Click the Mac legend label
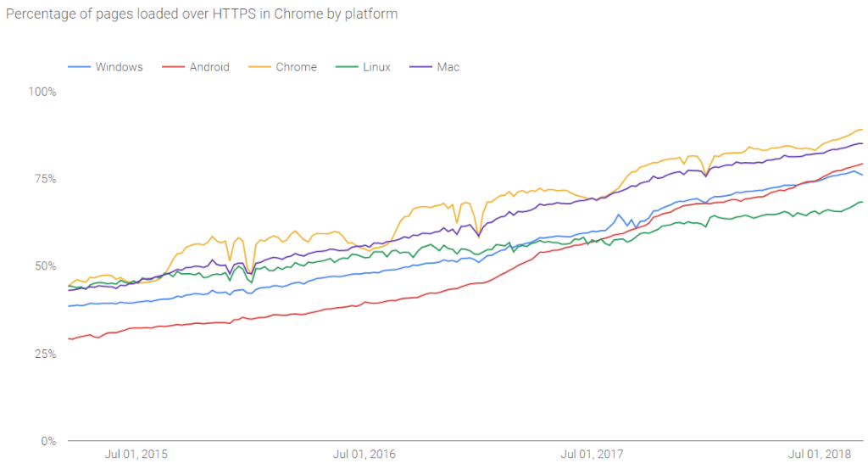Image resolution: width=868 pixels, height=469 pixels. coord(448,67)
